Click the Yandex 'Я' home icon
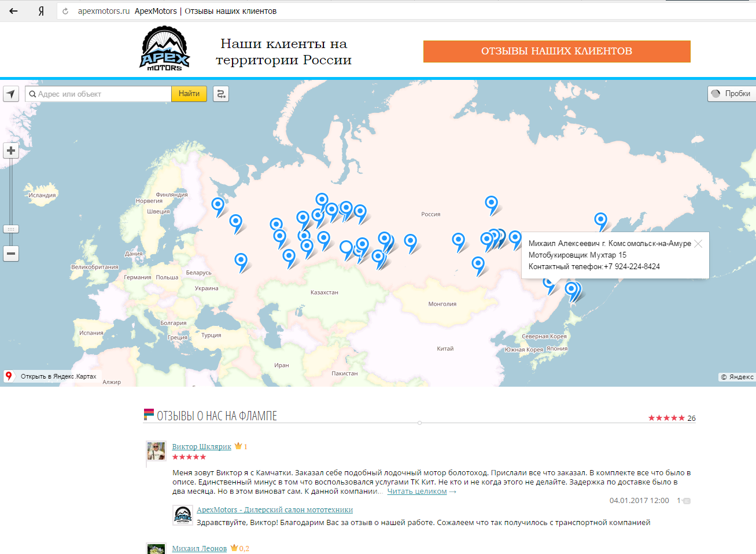This screenshot has height=554, width=756. (41, 11)
